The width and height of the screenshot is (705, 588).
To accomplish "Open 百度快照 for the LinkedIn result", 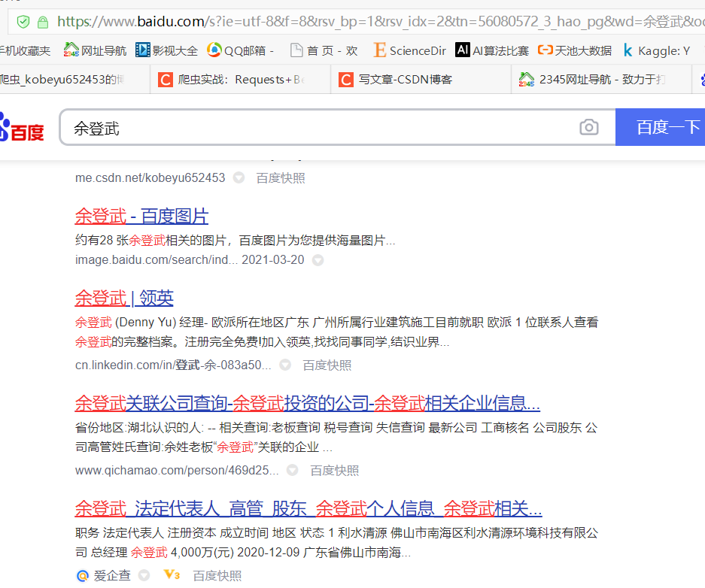I will coord(327,365).
